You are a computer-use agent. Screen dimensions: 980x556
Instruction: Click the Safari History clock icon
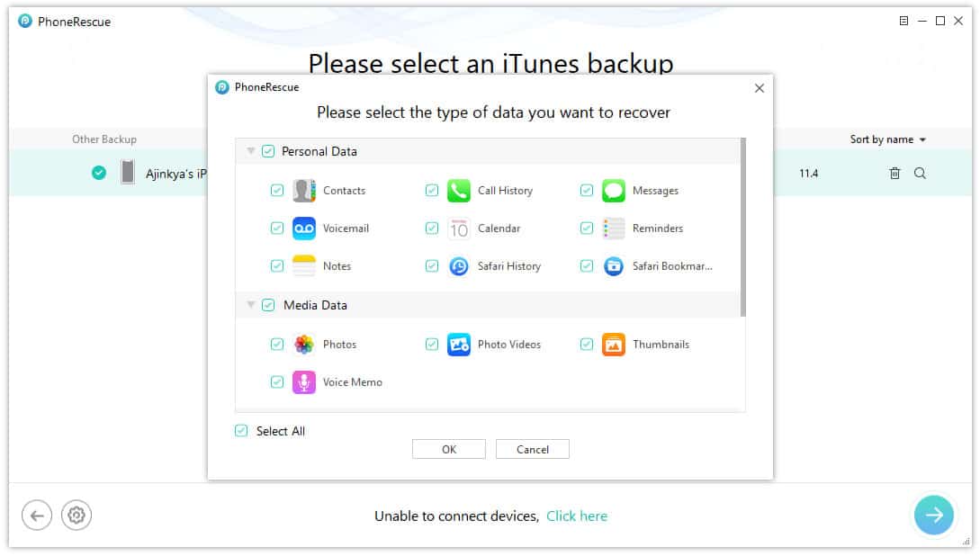(459, 266)
